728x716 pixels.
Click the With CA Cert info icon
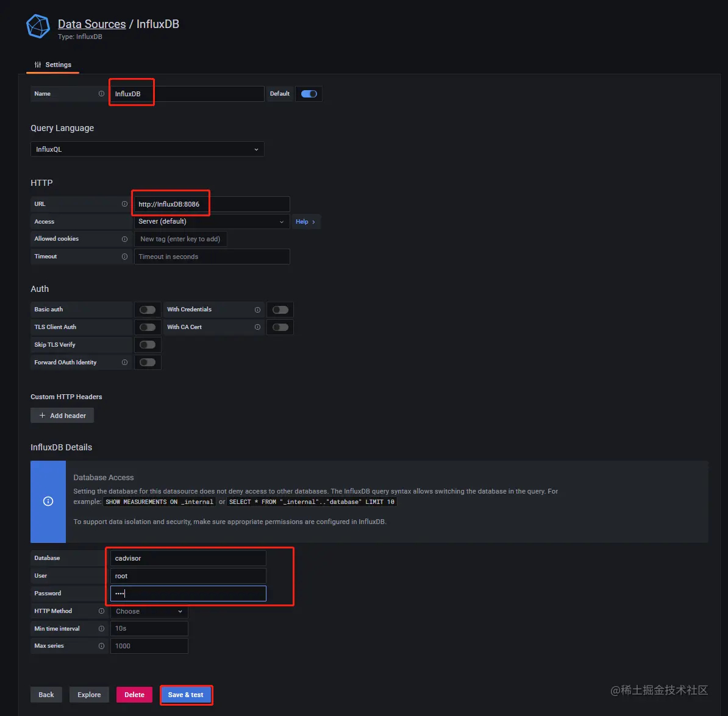pos(257,327)
